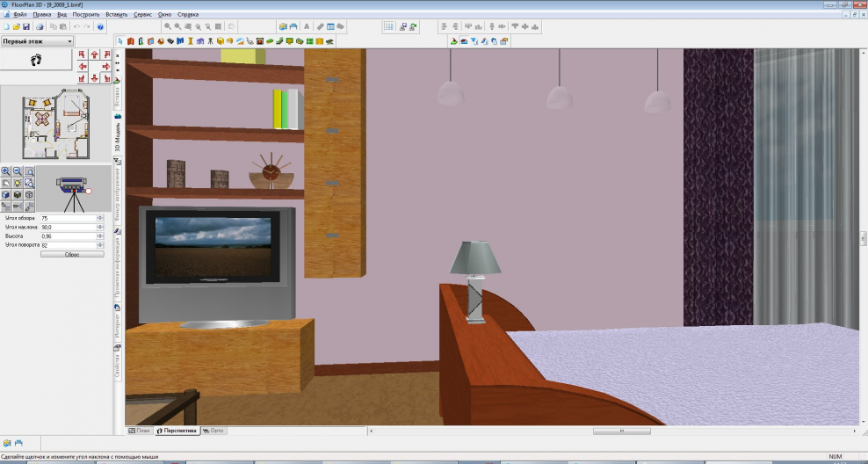868x464 pixels.
Task: Switch to the 'Орто' view tab
Action: click(213, 431)
